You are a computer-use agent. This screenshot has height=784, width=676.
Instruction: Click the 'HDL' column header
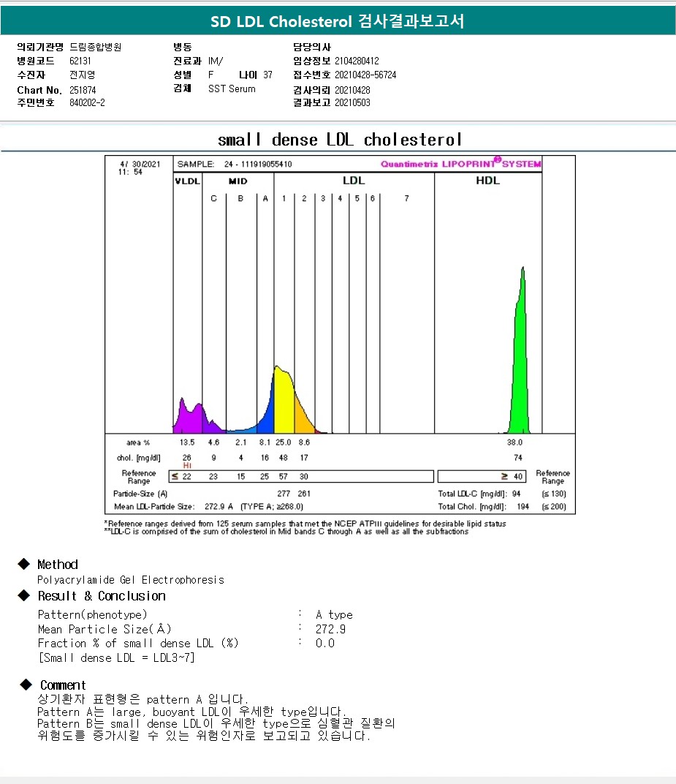[x=487, y=181]
